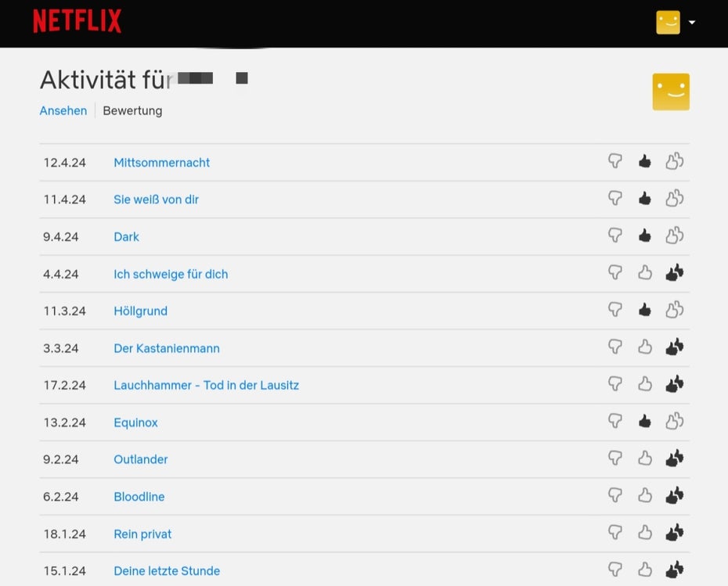Screen dimensions: 728x586
Task: Rate Mittsommernacht thumbs down
Action: coord(615,161)
